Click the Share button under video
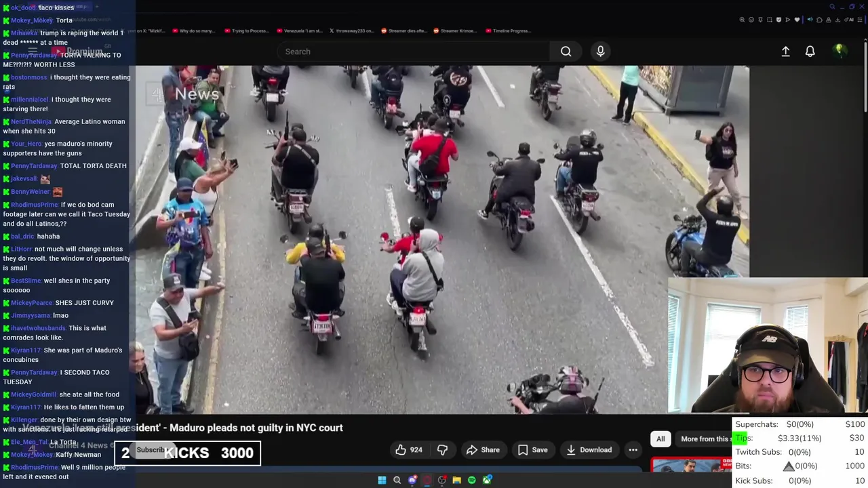Viewport: 868px width, 488px height. click(x=483, y=449)
